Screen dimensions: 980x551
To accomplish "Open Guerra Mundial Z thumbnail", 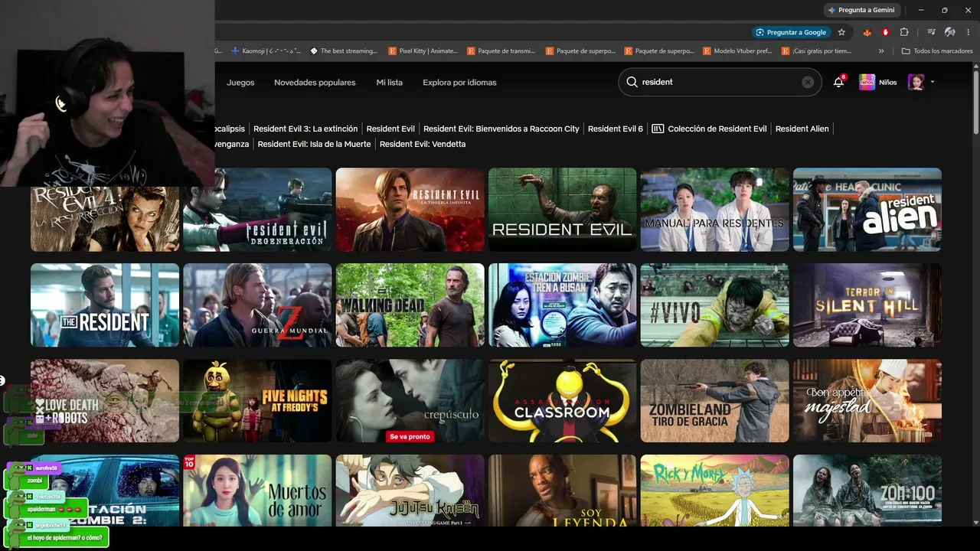I will click(257, 305).
